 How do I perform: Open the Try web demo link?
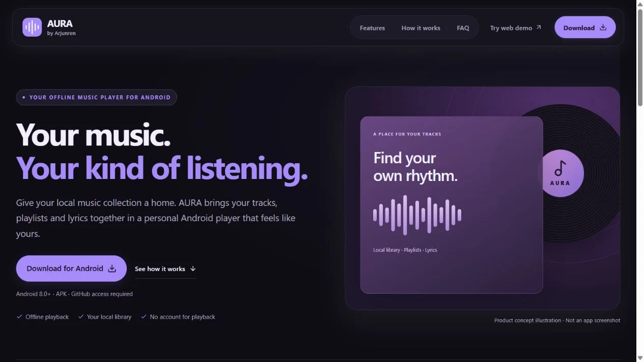click(516, 28)
